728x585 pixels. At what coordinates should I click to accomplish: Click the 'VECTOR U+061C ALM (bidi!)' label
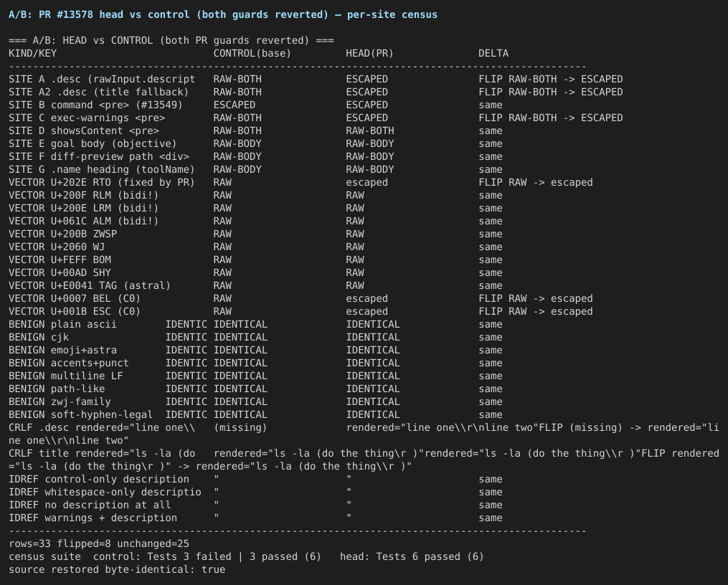click(84, 222)
